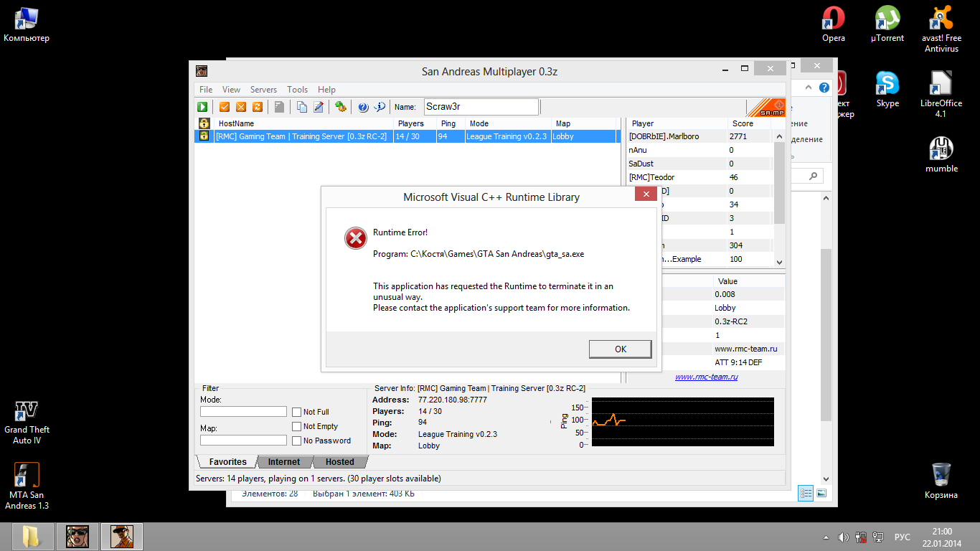This screenshot has height=551, width=980.
Task: Open the File menu
Action: pos(206,90)
